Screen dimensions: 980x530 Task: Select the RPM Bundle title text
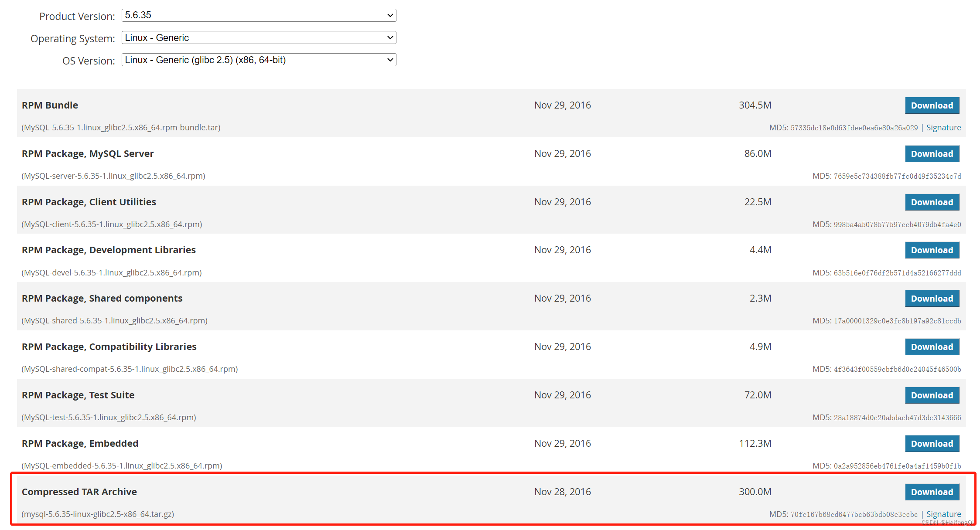(50, 105)
